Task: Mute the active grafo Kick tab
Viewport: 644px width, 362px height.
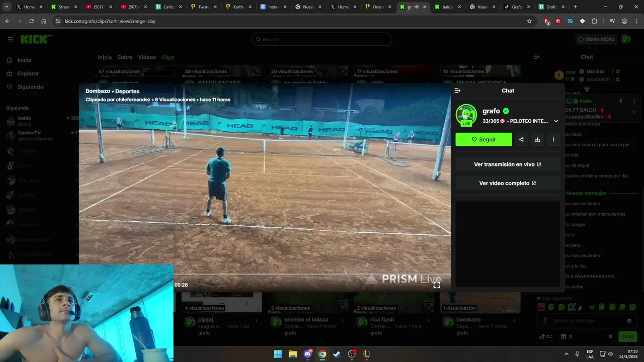Action: coord(416,7)
